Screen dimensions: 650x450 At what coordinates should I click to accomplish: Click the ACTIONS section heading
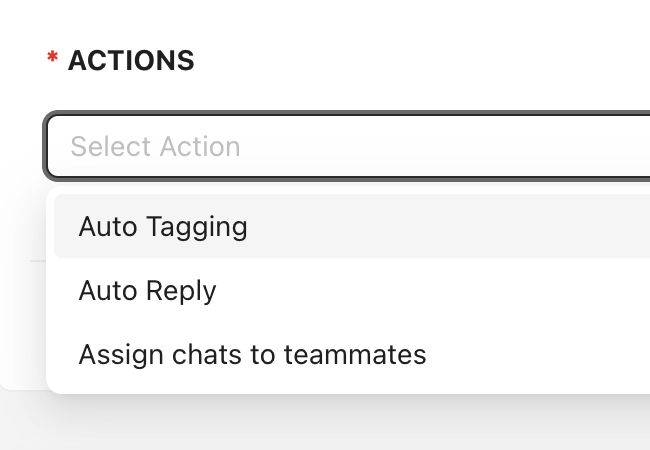pyautogui.click(x=131, y=60)
